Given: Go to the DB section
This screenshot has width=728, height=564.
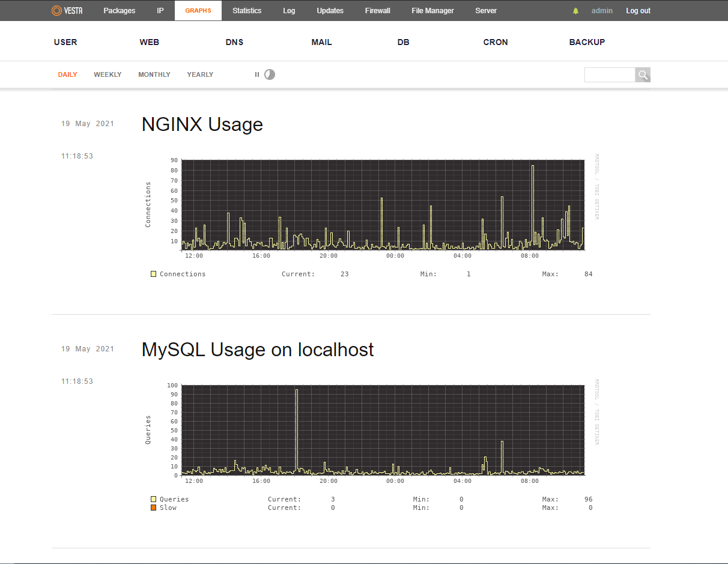Looking at the screenshot, I should pyautogui.click(x=403, y=42).
